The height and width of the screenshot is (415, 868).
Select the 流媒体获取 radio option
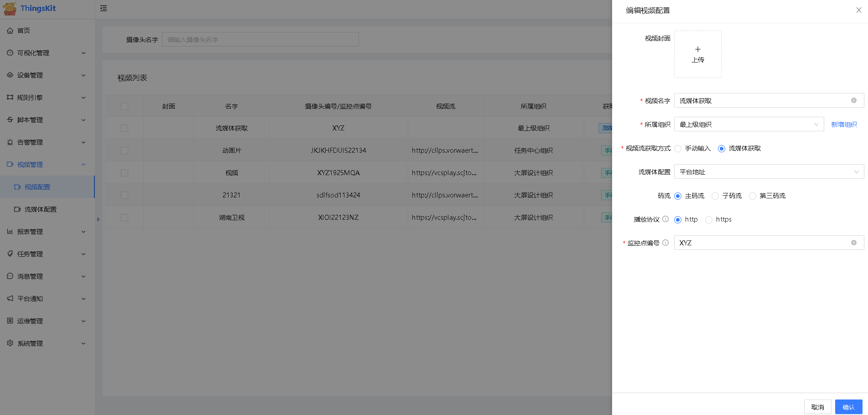pos(722,149)
